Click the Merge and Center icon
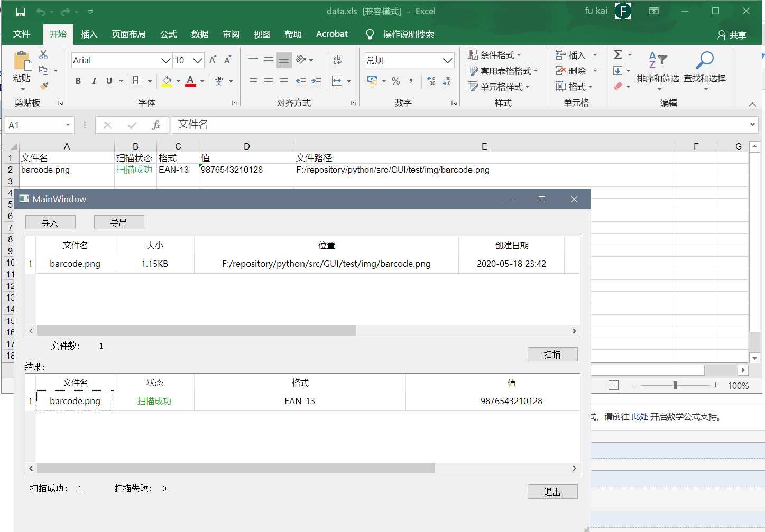 337,81
